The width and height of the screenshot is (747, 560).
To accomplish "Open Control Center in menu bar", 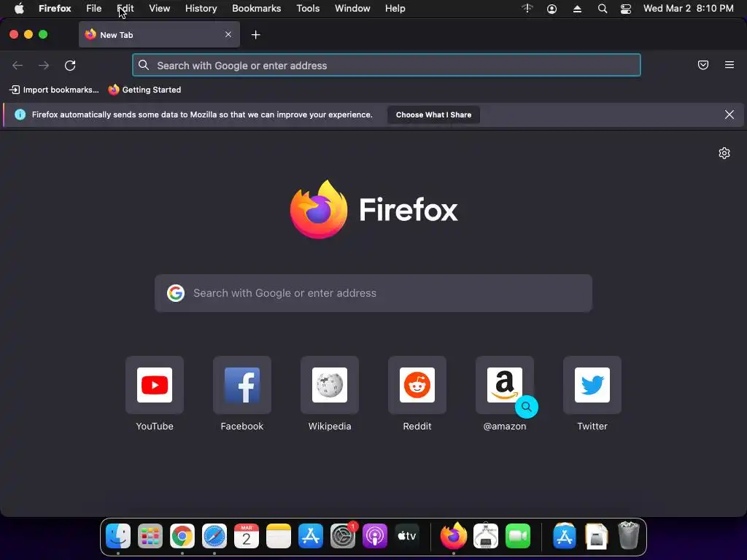I will (625, 9).
